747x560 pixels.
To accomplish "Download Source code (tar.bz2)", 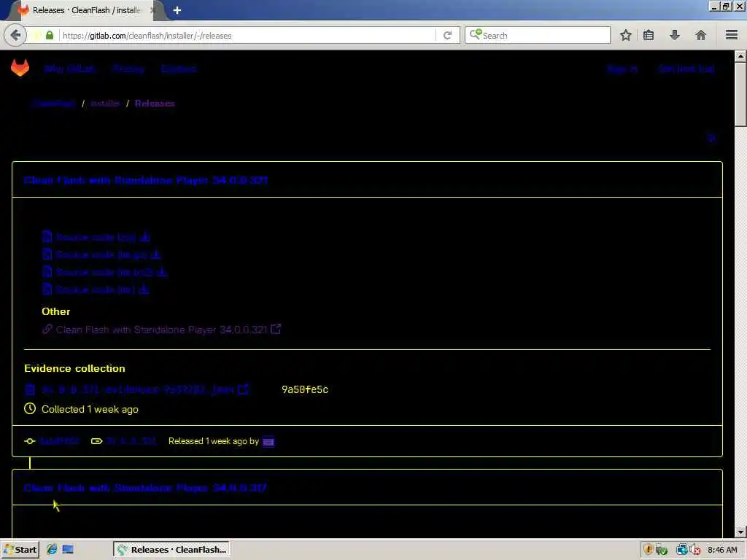I will click(104, 273).
